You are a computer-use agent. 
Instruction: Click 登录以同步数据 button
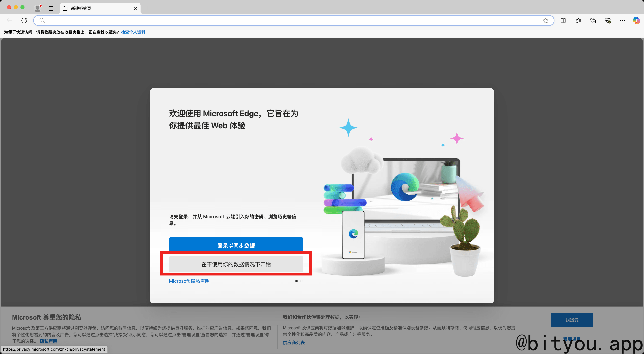point(236,245)
